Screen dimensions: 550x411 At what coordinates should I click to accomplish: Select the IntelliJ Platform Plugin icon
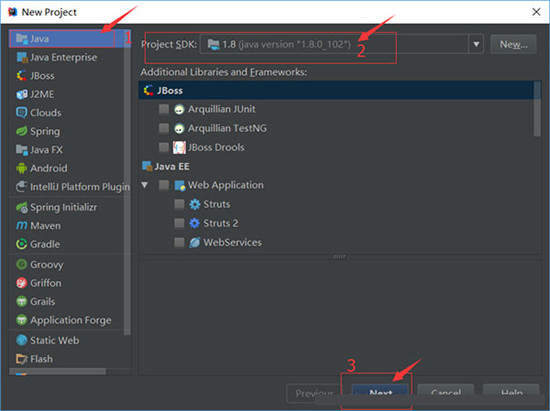[x=22, y=187]
